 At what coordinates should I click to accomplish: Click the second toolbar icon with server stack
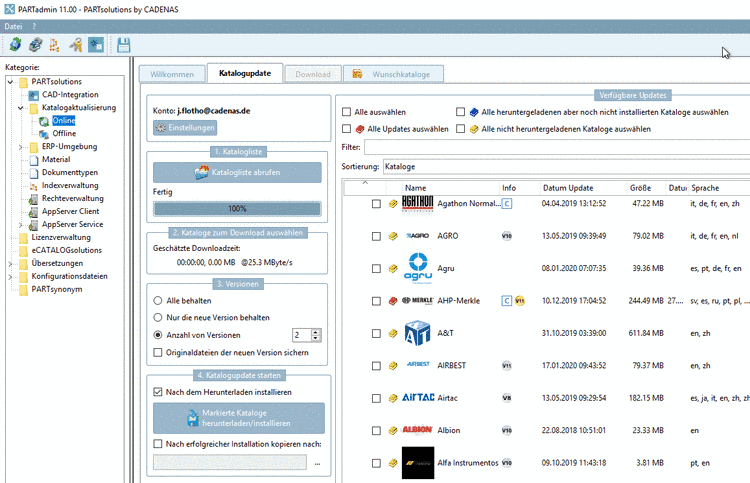(35, 45)
